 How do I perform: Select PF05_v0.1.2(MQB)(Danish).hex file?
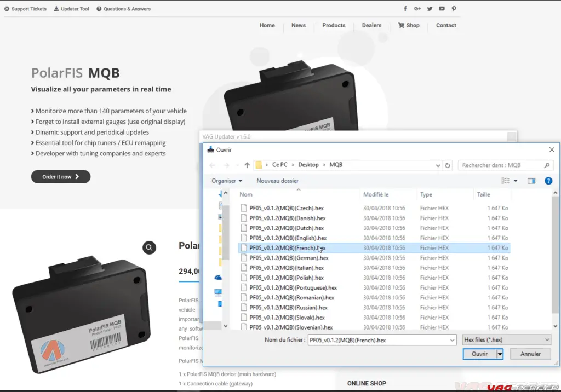(x=374, y=218)
